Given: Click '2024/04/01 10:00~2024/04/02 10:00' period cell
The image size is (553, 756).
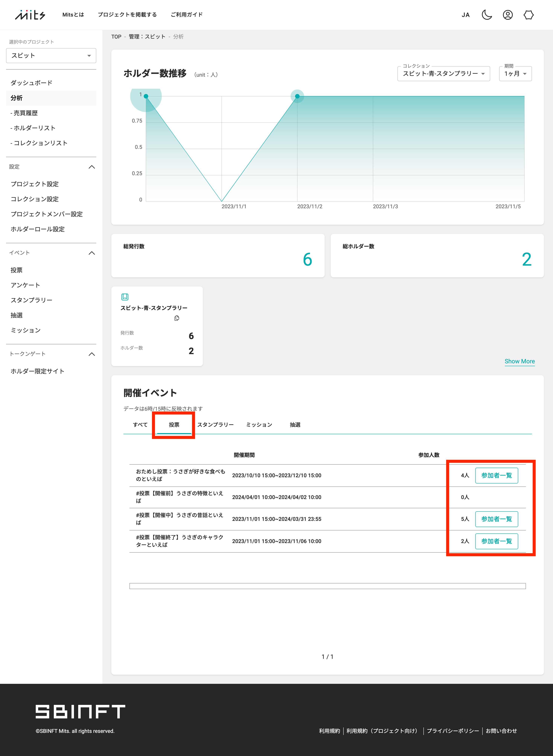Looking at the screenshot, I should click(x=276, y=497).
